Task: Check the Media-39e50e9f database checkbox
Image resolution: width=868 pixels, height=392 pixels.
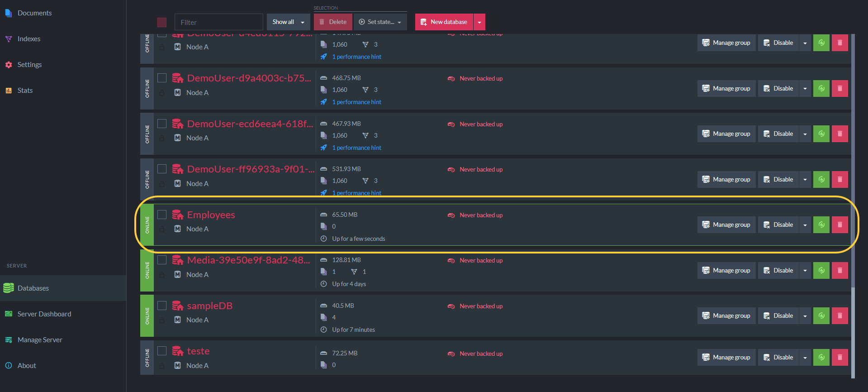Action: coord(162,260)
